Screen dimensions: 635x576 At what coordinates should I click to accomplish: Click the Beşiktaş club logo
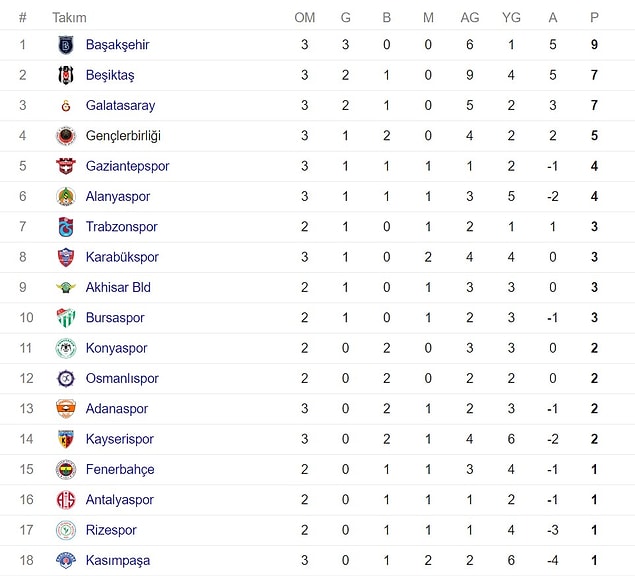(66, 75)
